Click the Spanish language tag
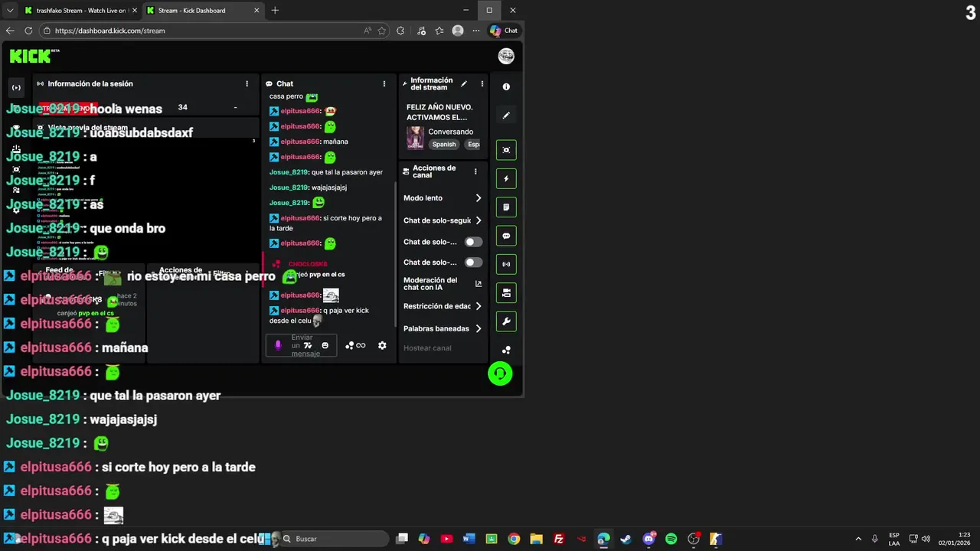The width and height of the screenshot is (980, 551). (444, 145)
